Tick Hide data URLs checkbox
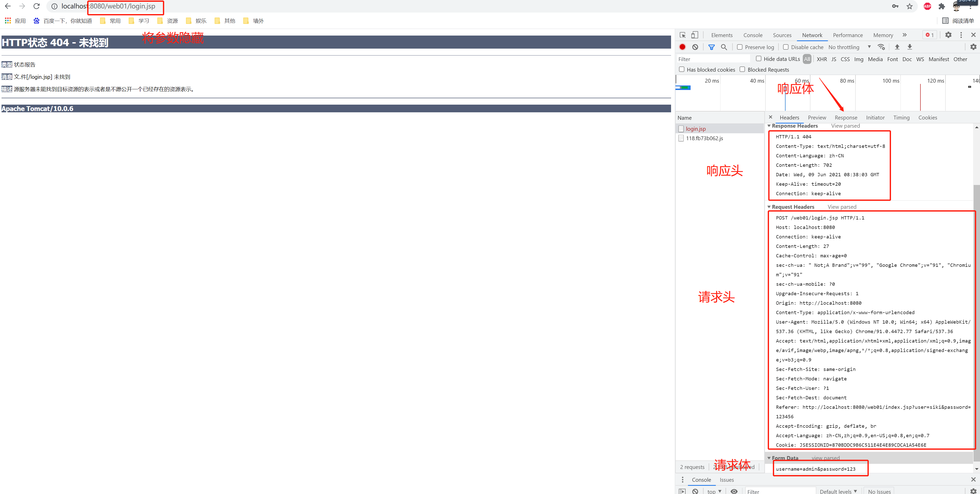The width and height of the screenshot is (980, 494). pos(759,59)
